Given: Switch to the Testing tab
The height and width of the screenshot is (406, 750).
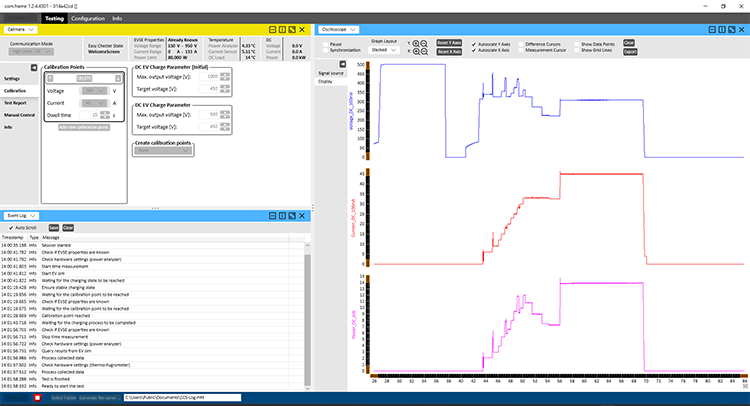Looking at the screenshot, I should (54, 18).
